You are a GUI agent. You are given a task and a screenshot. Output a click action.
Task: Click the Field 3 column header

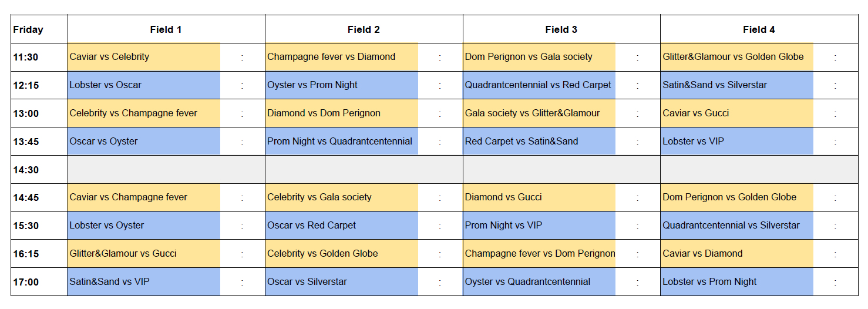click(561, 29)
